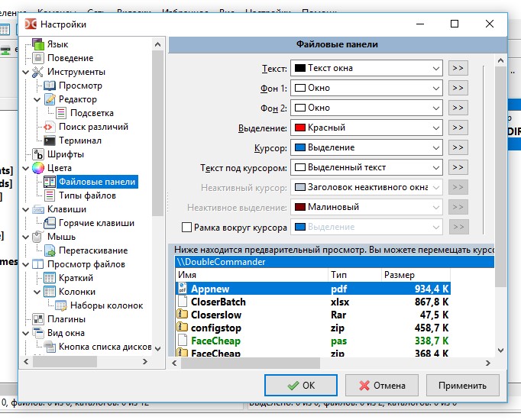The height and width of the screenshot is (420, 521).
Task: Select Поведение in settings tree
Action: click(x=70, y=58)
